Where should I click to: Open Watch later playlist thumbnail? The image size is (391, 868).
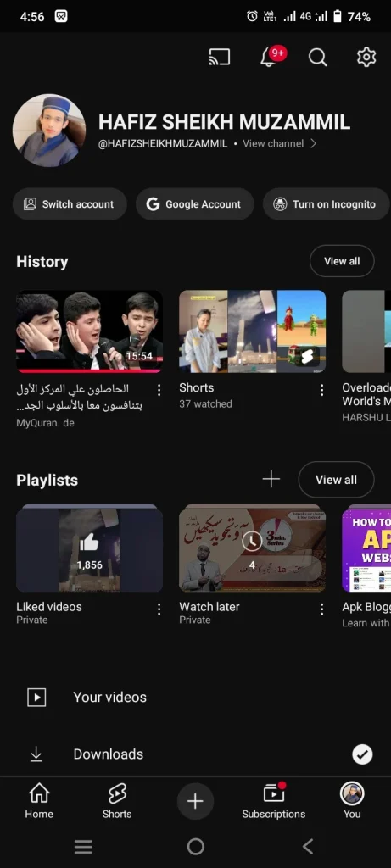coord(252,548)
